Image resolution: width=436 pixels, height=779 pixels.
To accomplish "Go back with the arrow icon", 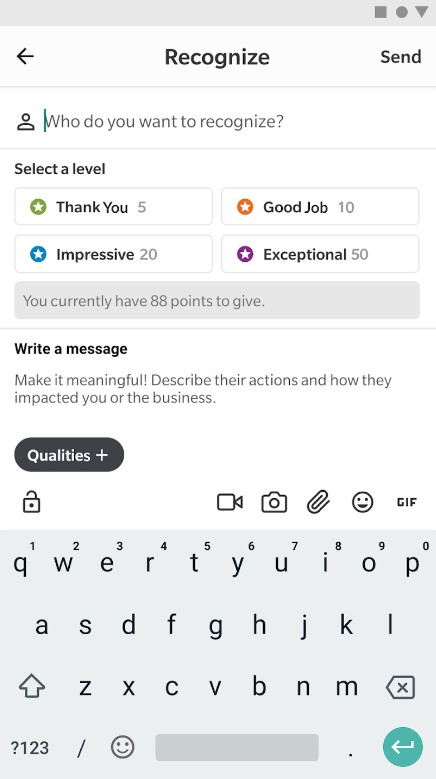I will (25, 56).
